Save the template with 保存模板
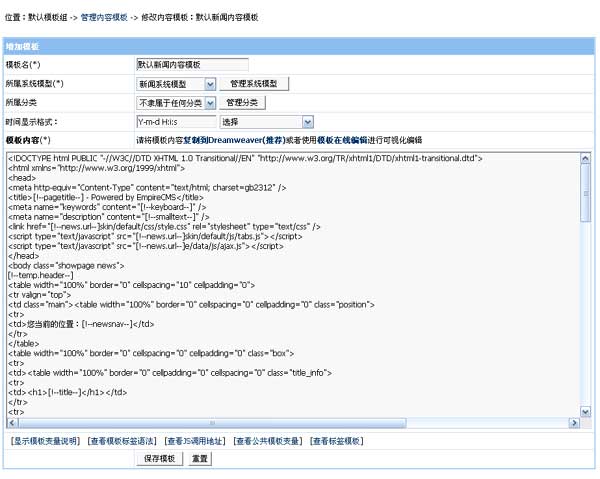This screenshot has width=600, height=479. (x=160, y=459)
